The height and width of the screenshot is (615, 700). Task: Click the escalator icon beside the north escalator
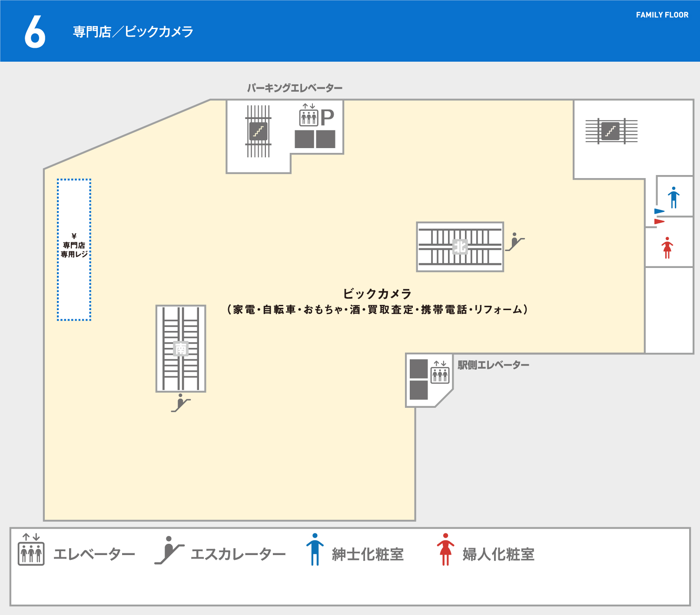515,242
